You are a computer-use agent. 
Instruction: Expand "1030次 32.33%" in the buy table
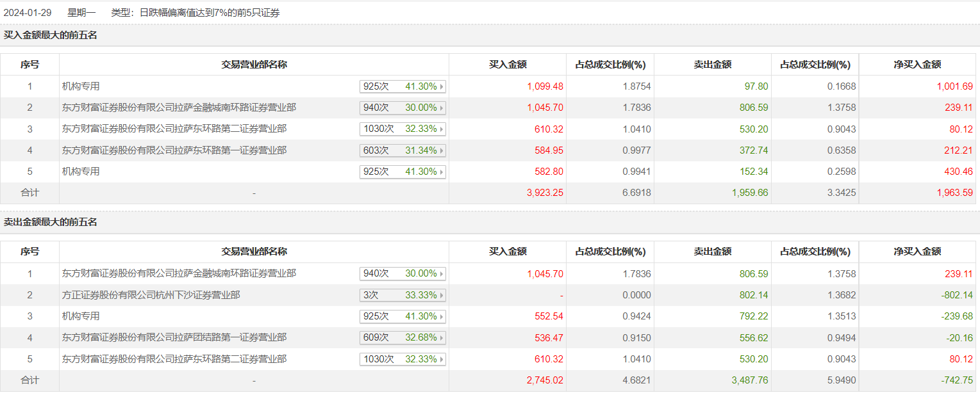click(x=442, y=129)
